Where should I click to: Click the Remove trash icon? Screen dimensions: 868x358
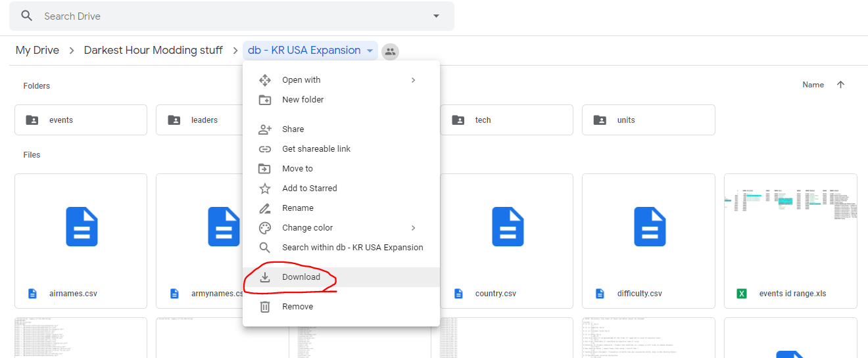click(265, 307)
